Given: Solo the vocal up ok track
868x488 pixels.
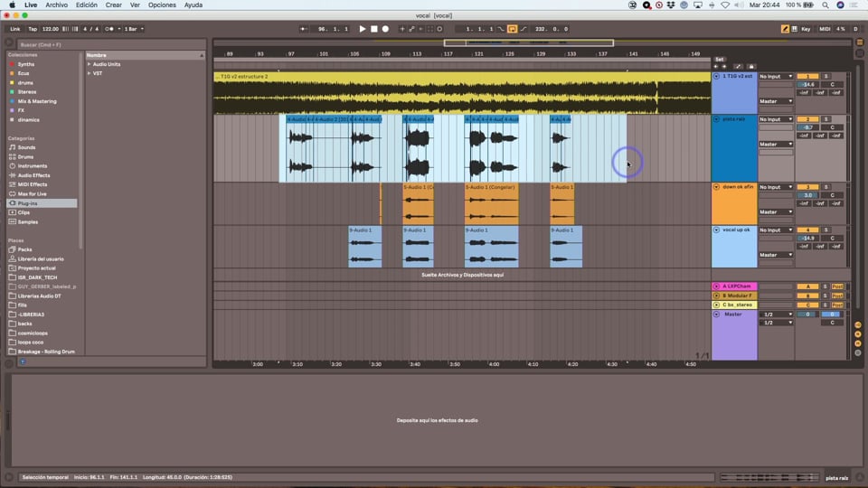Looking at the screenshot, I should pos(826,230).
